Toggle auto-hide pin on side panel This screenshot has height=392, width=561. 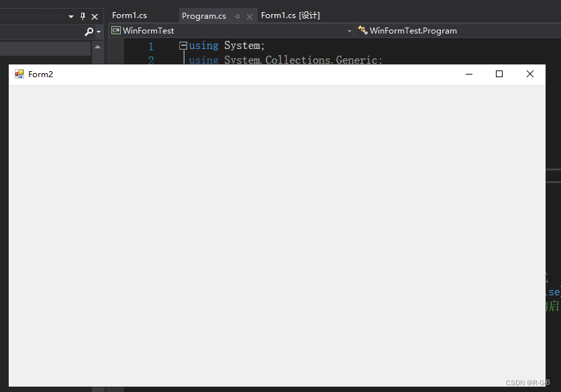click(x=83, y=17)
